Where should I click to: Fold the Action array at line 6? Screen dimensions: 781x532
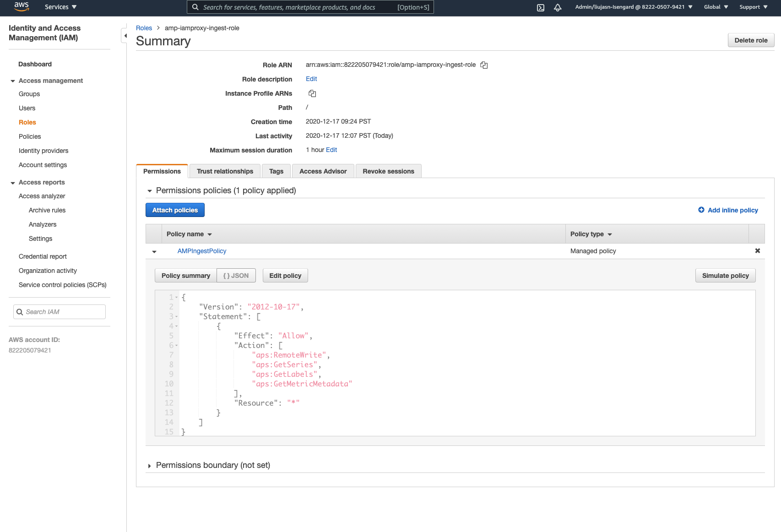(177, 346)
